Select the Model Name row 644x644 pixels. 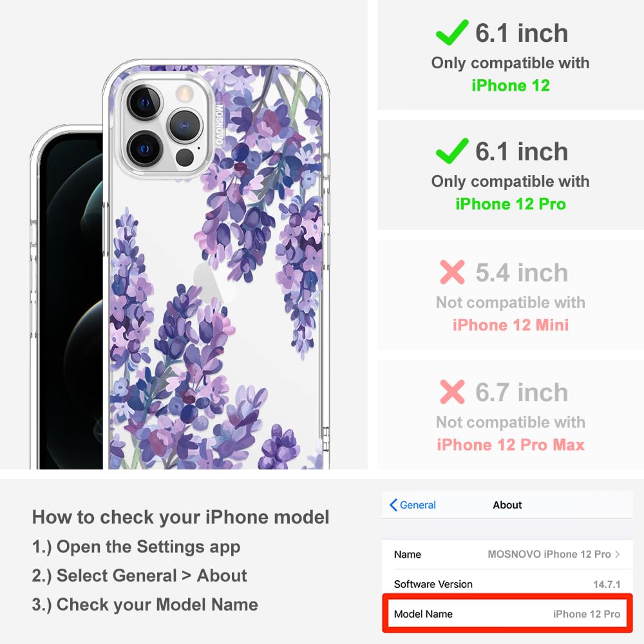coord(507,614)
